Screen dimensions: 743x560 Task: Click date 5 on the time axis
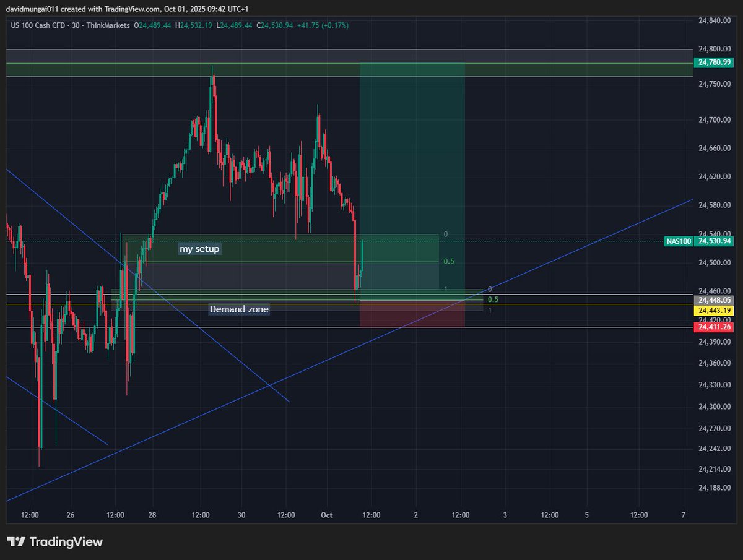[x=586, y=515]
